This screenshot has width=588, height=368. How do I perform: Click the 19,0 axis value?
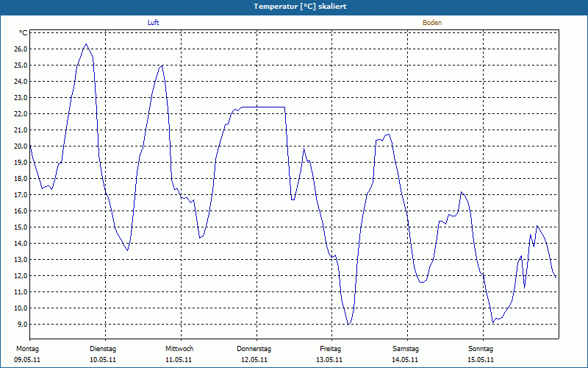(21, 162)
